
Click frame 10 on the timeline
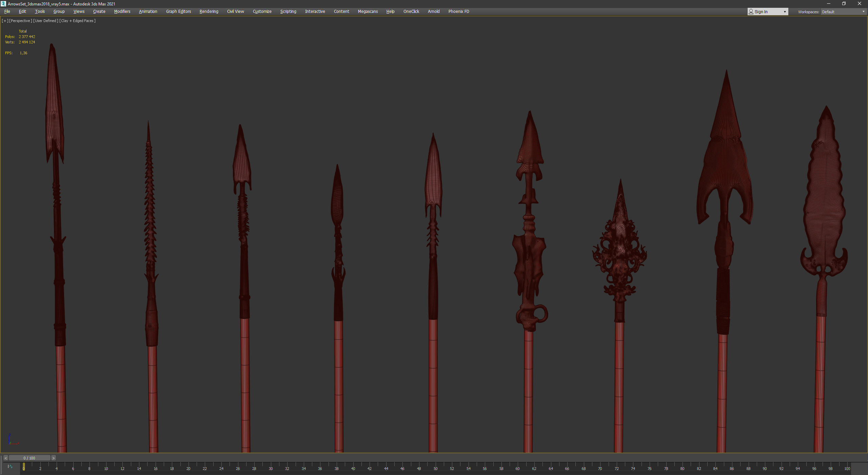[106, 469]
